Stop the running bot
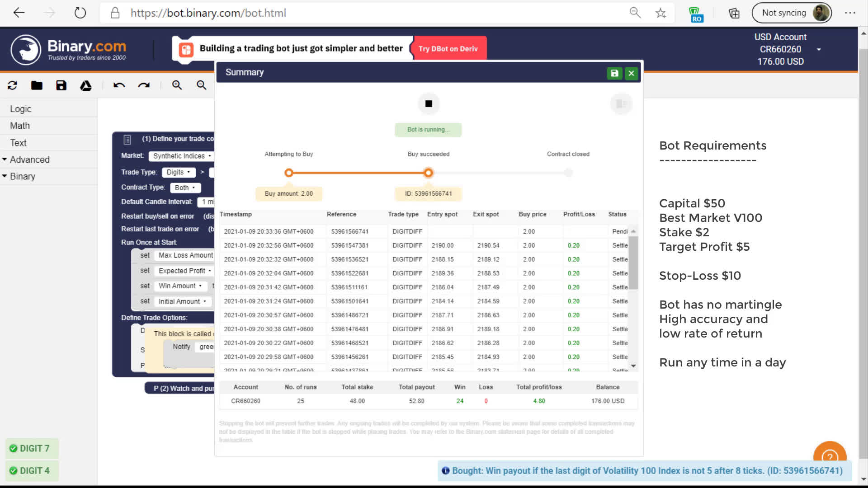Viewport: 868px width, 488px height. pyautogui.click(x=429, y=104)
